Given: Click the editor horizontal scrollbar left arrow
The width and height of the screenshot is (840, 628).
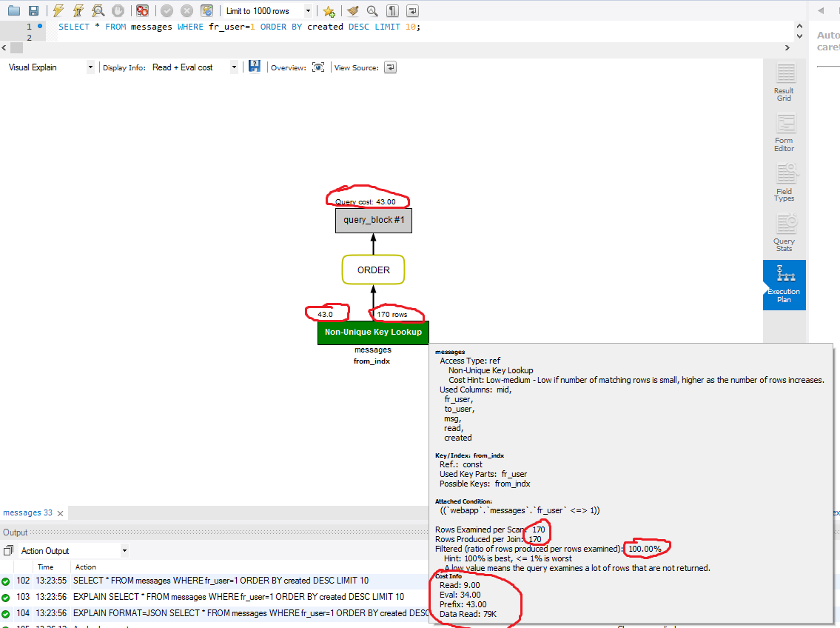Looking at the screenshot, I should pyautogui.click(x=4, y=47).
